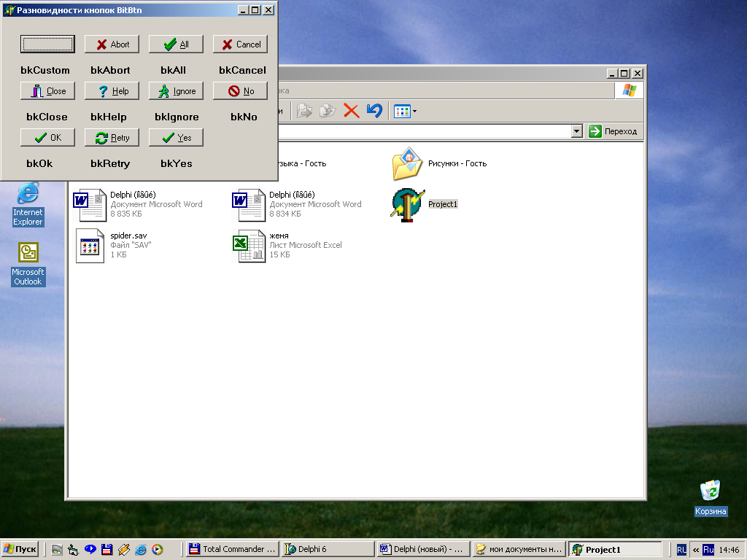This screenshot has height=560, width=747.
Task: Click the Close button with door icon
Action: (x=47, y=91)
